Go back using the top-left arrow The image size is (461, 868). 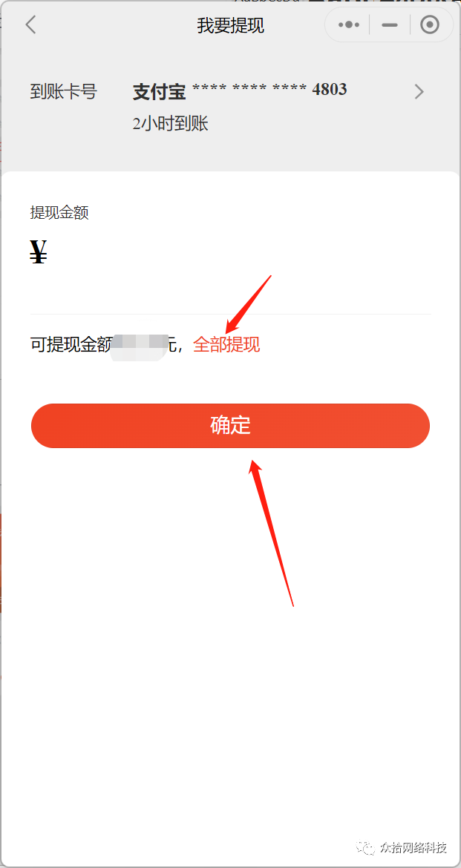pos(30,25)
